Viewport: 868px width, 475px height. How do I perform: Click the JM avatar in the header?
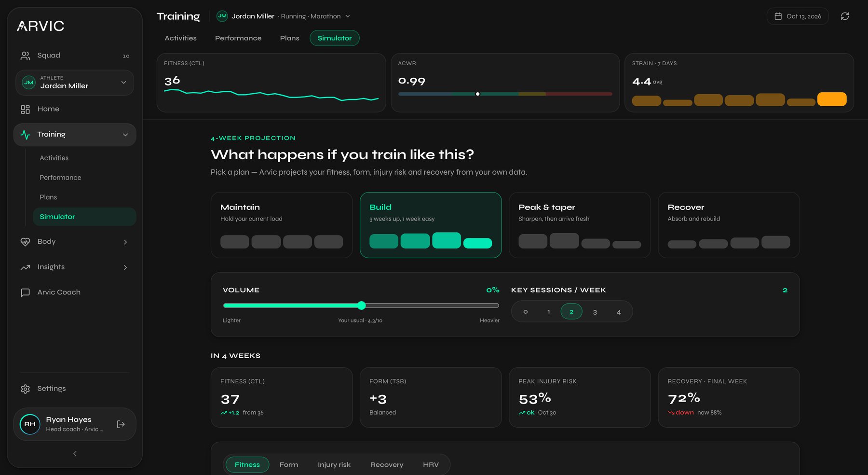click(222, 16)
